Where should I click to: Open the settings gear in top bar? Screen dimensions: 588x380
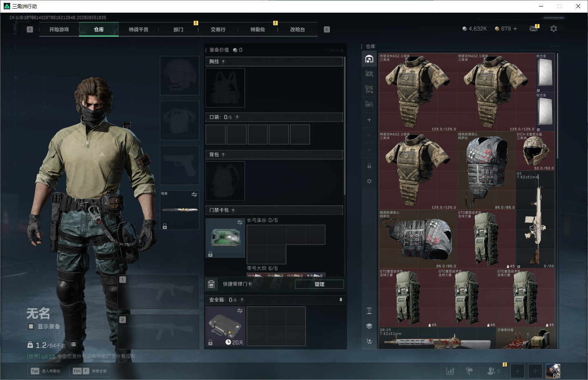(x=553, y=29)
